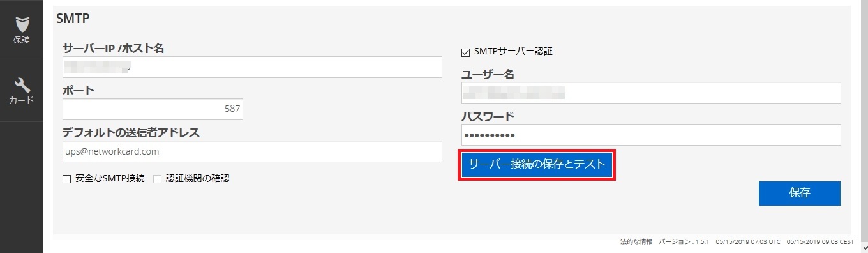The image size is (868, 253).
Task: Open the 法的な情報 link
Action: click(636, 242)
